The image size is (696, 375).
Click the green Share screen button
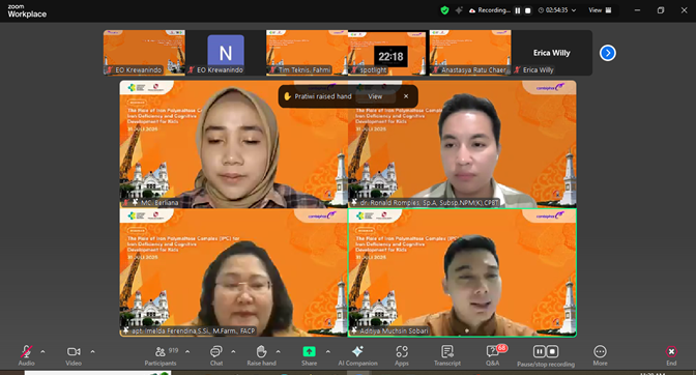[309, 351]
